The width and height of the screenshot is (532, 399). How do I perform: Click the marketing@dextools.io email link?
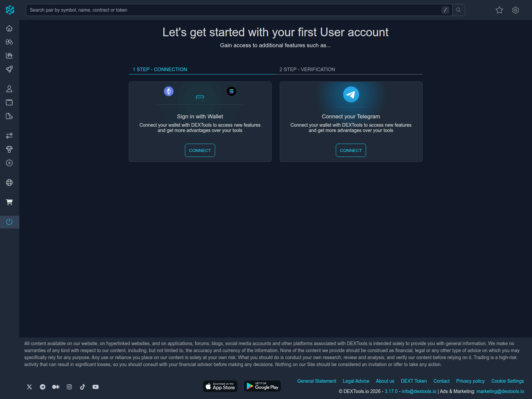point(500,391)
